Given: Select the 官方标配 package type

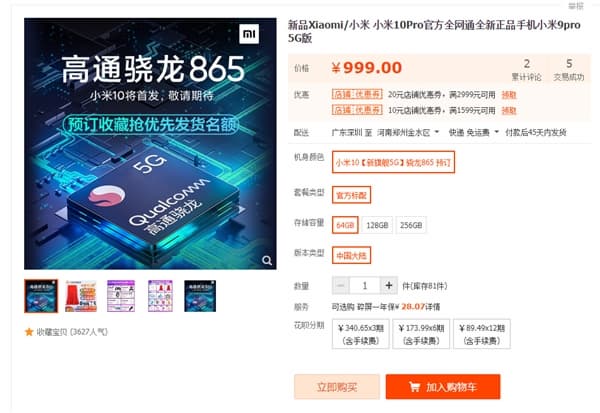Looking at the screenshot, I should click(351, 195).
